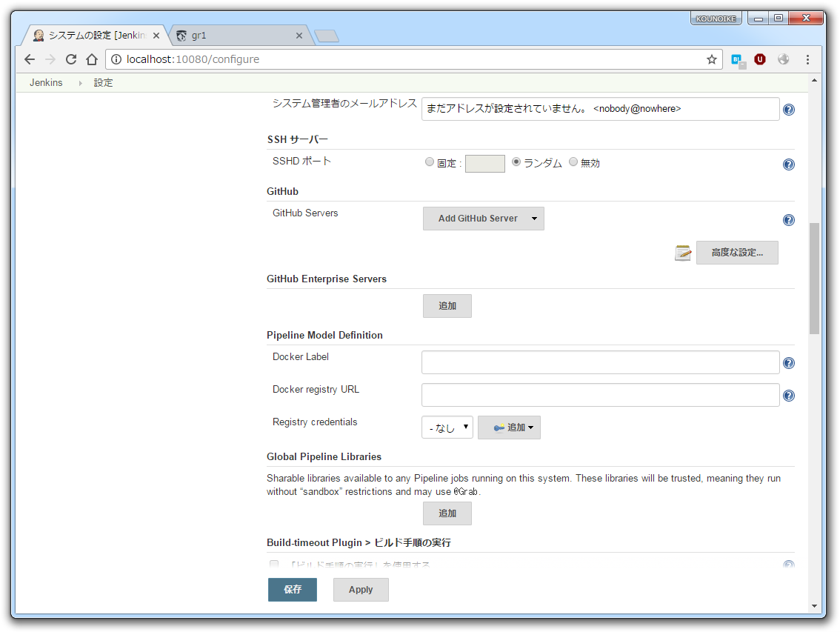Save settings with the 保存 button

pyautogui.click(x=292, y=589)
